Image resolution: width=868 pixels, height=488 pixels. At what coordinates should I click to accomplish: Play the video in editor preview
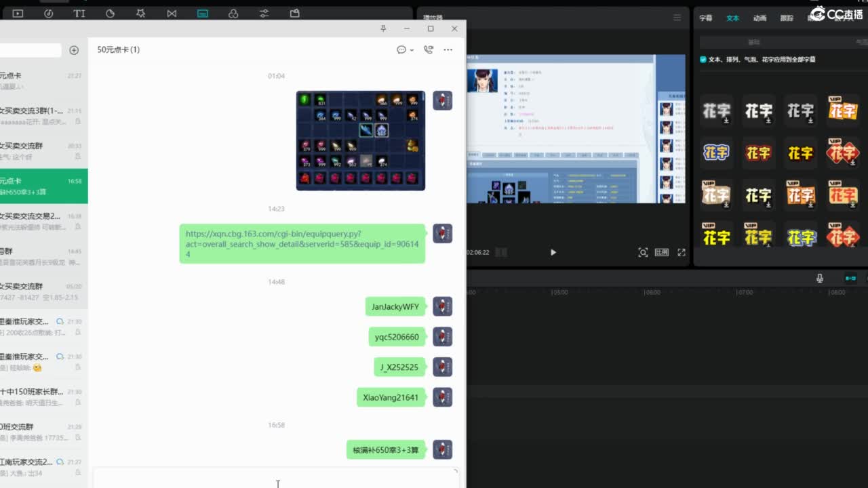coord(553,252)
